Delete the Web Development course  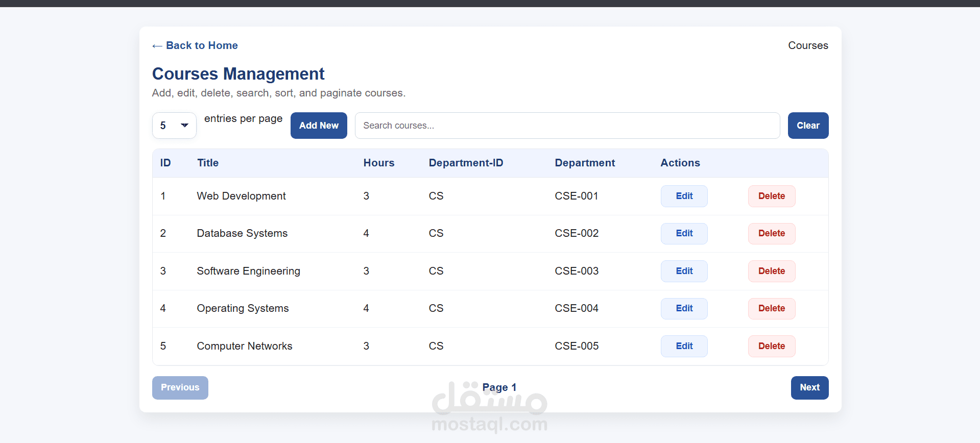tap(772, 196)
